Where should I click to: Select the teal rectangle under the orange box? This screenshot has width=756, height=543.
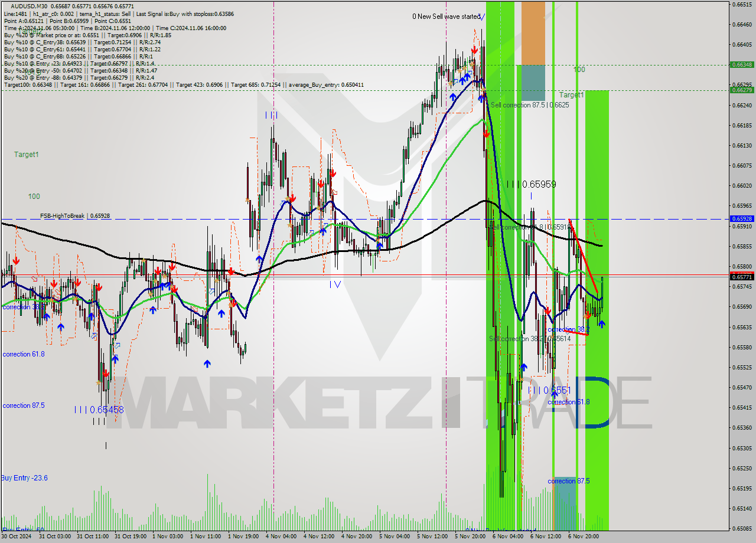pos(533,83)
